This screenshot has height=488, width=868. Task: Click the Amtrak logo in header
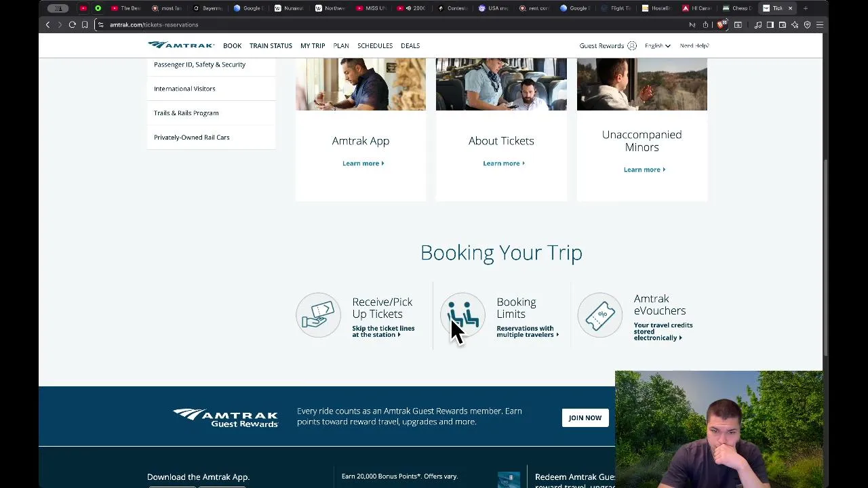point(181,45)
